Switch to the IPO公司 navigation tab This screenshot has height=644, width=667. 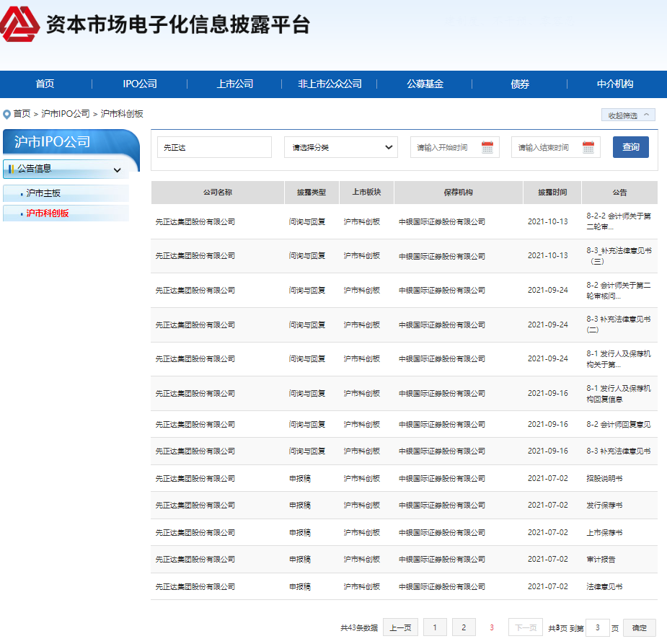pos(139,84)
